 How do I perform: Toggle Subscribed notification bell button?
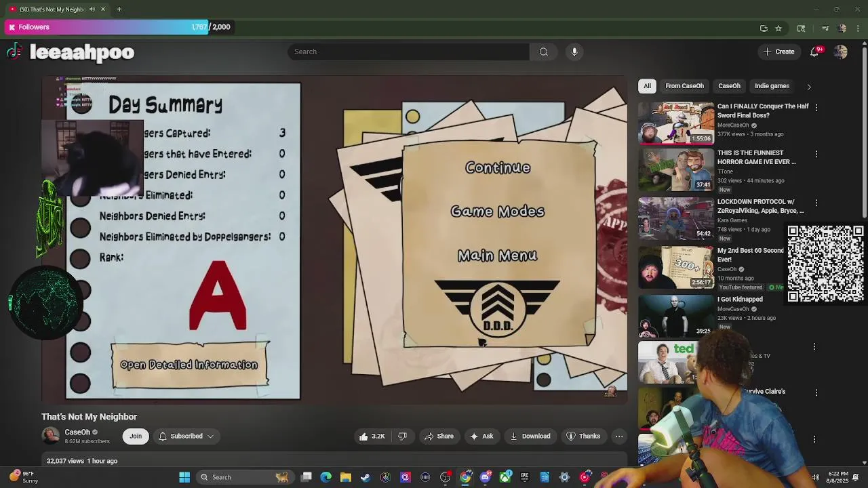[186, 436]
